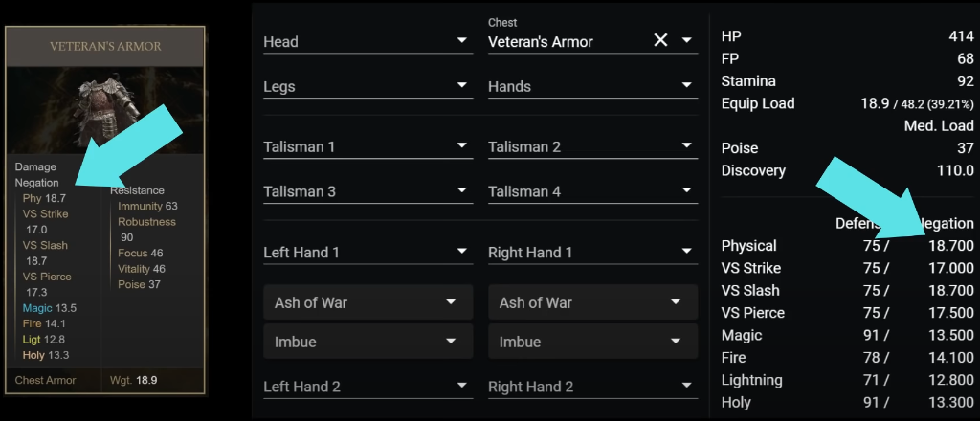Open the Head armor dropdown
This screenshot has height=421, width=980.
(463, 41)
